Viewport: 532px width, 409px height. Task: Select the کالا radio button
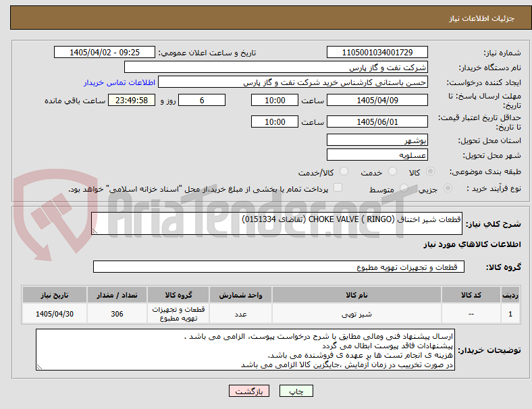pos(430,171)
